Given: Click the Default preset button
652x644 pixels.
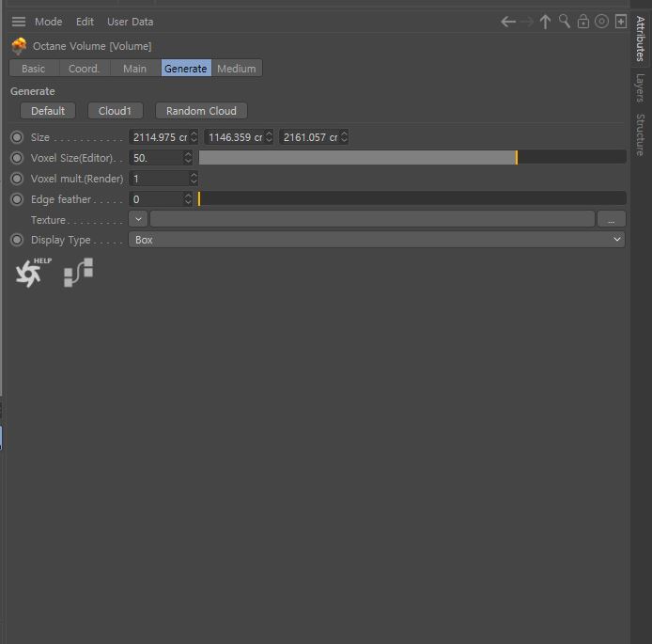Looking at the screenshot, I should tap(48, 111).
